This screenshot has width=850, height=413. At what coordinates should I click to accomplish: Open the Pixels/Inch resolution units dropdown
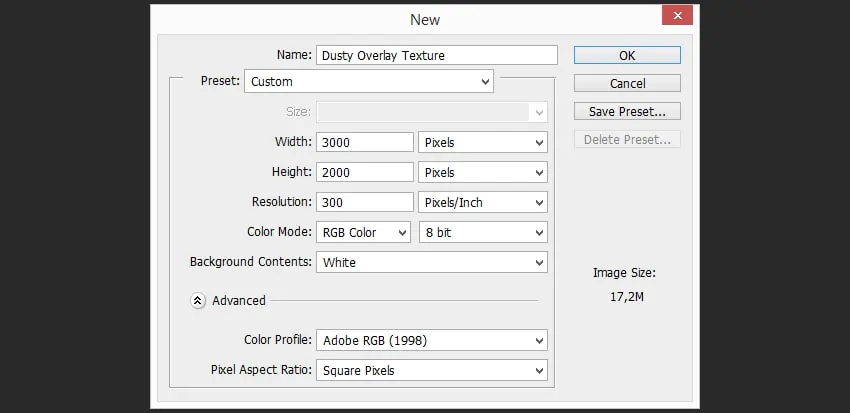[x=483, y=202]
